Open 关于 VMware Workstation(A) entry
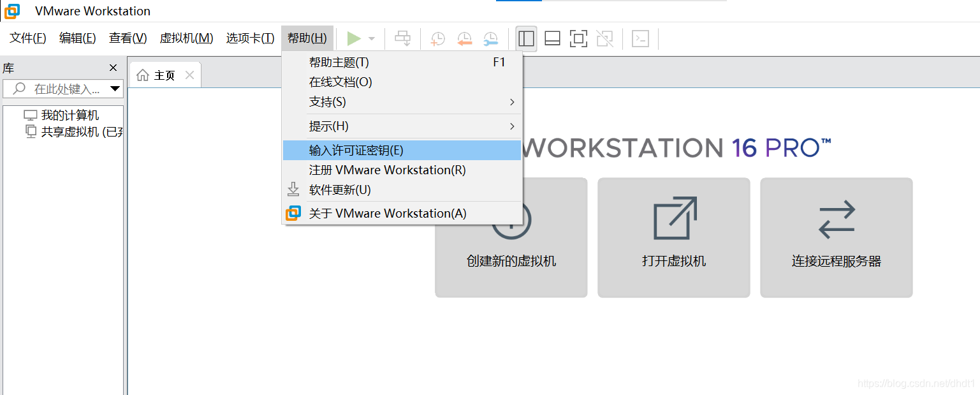The image size is (980, 395). point(403,214)
